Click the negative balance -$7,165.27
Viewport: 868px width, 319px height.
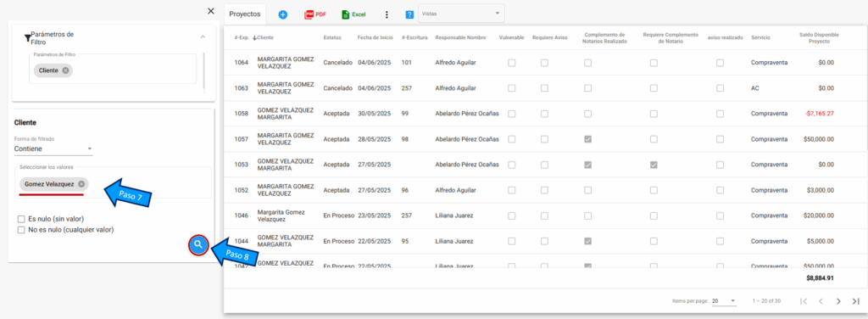coord(820,114)
